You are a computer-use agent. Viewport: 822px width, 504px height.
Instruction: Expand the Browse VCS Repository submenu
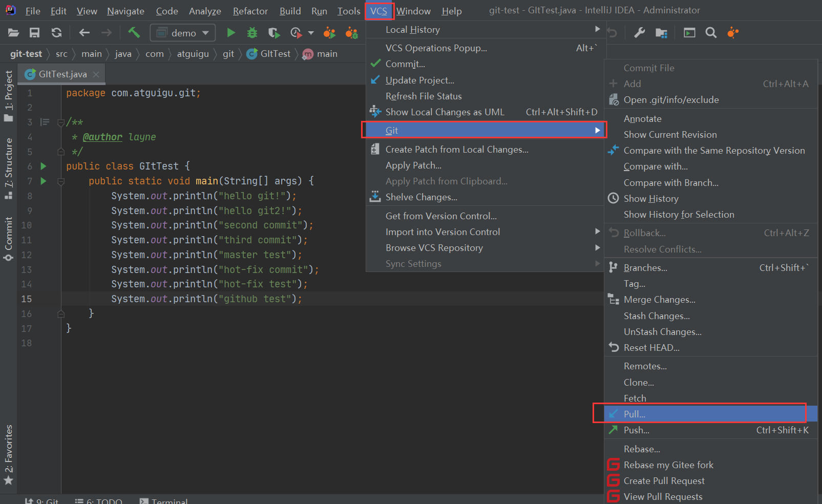tap(484, 248)
